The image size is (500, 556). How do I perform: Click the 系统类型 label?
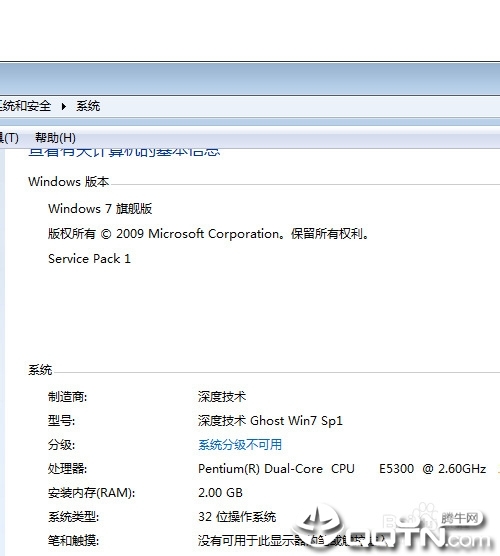coord(73,517)
